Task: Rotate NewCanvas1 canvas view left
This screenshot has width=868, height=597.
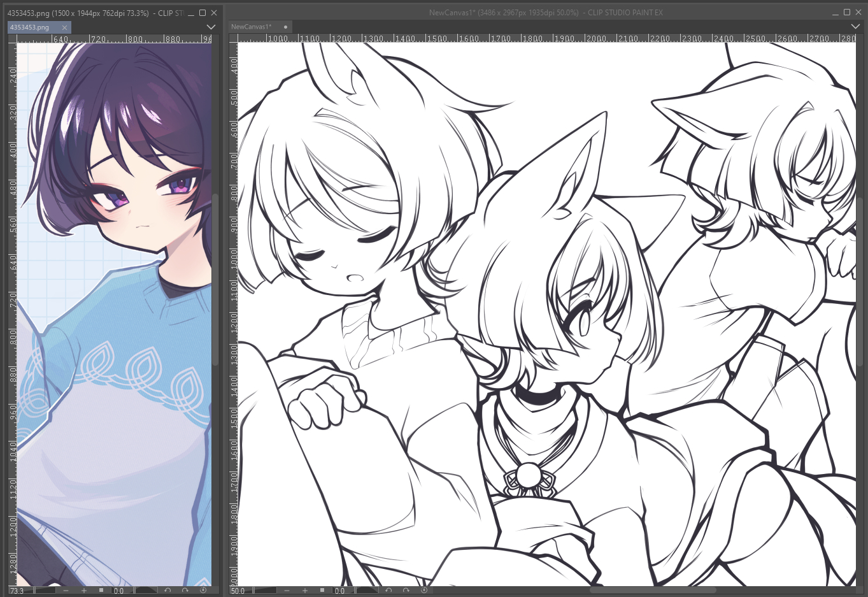Action: pos(388,591)
